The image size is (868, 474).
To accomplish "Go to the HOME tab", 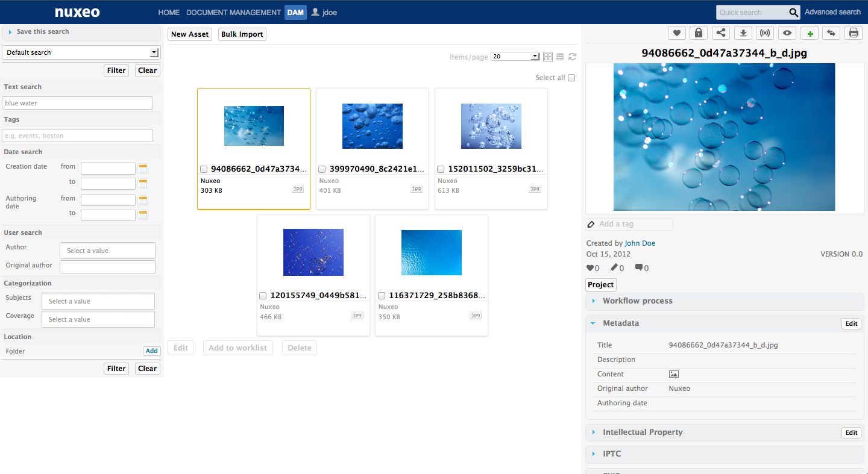I will click(x=169, y=12).
